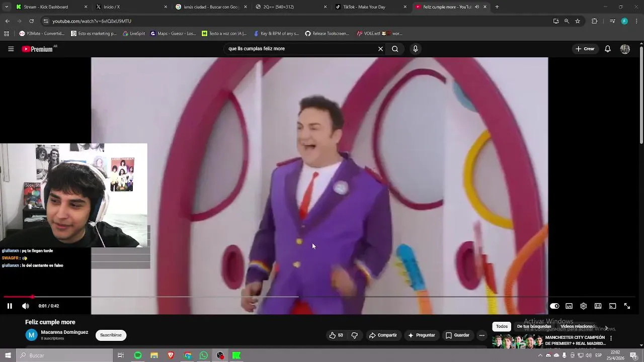644x362 pixels.
Task: Open Task View on the taskbar
Action: click(121, 355)
